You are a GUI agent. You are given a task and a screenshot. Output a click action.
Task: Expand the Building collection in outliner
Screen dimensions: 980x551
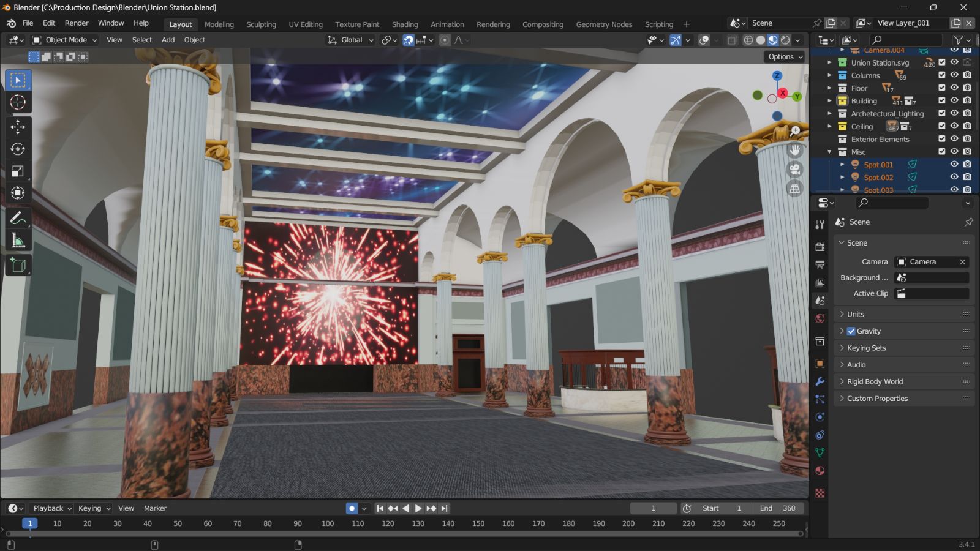(829, 101)
